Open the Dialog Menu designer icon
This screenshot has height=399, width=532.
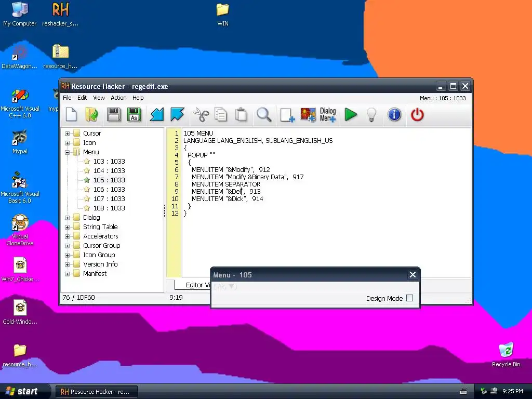coord(328,115)
